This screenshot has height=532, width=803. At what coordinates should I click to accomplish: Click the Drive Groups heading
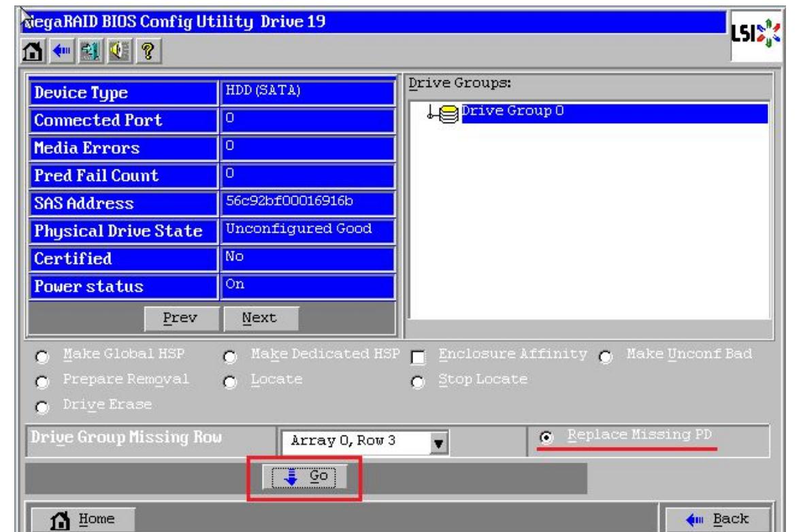tap(459, 84)
